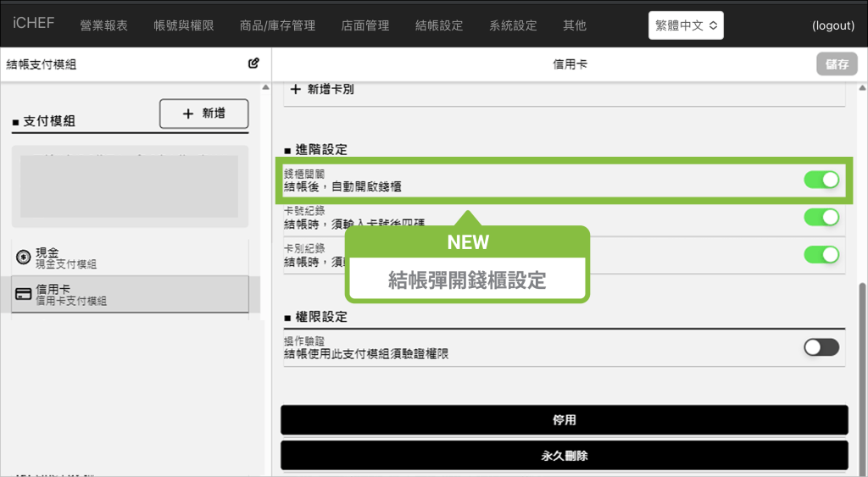Click the edit pencil icon beside 結帳支付模組
Viewport: 868px width, 477px height.
pyautogui.click(x=253, y=64)
